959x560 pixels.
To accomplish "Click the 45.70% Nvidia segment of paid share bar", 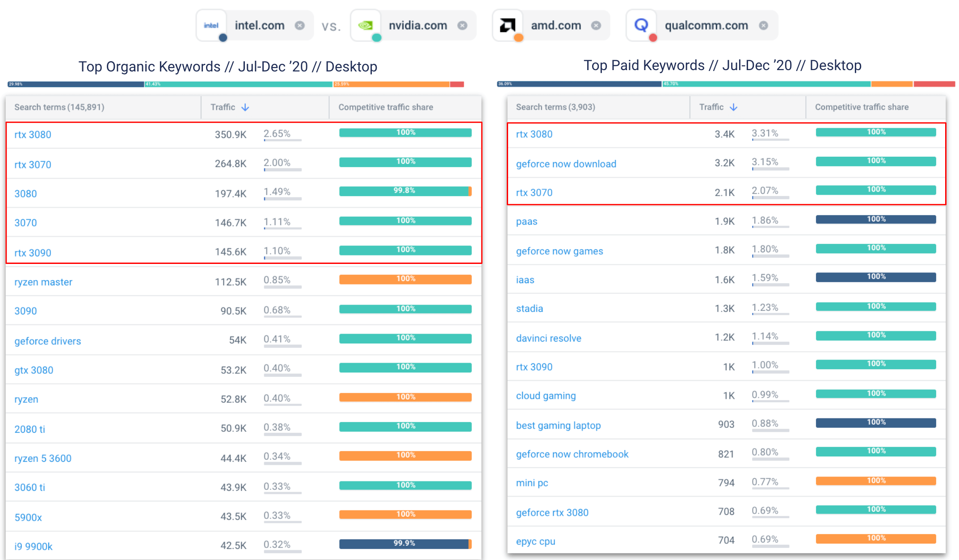I will [766, 84].
